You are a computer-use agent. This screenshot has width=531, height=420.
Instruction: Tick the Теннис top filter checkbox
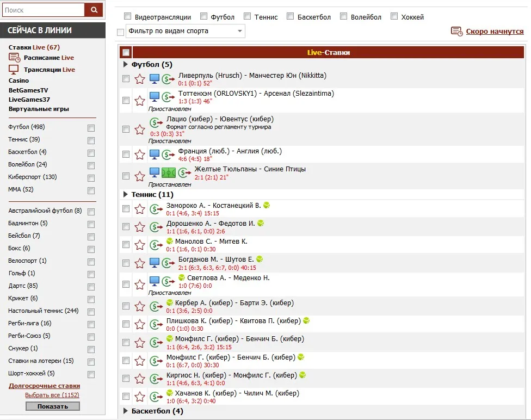(x=247, y=16)
